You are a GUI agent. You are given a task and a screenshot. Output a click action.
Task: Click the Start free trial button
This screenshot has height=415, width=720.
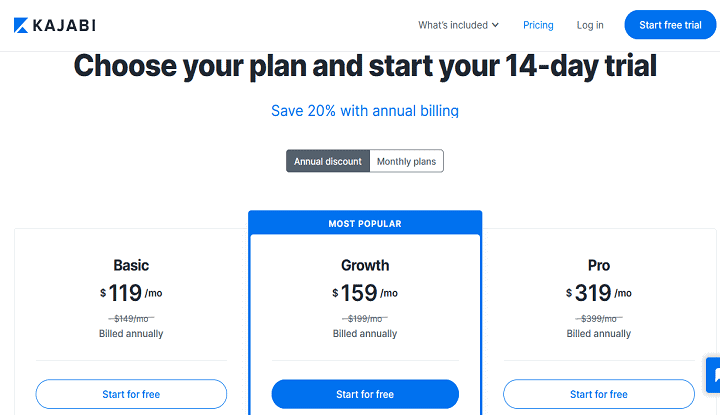click(670, 25)
